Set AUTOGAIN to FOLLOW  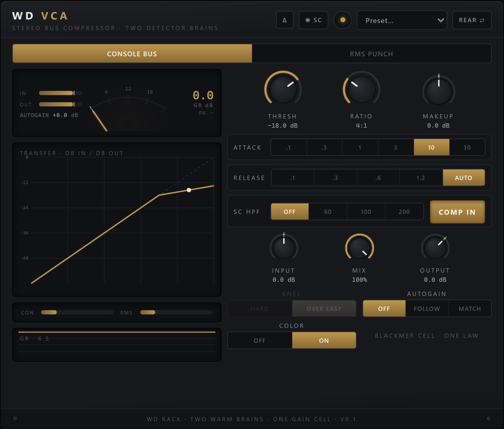click(x=427, y=309)
